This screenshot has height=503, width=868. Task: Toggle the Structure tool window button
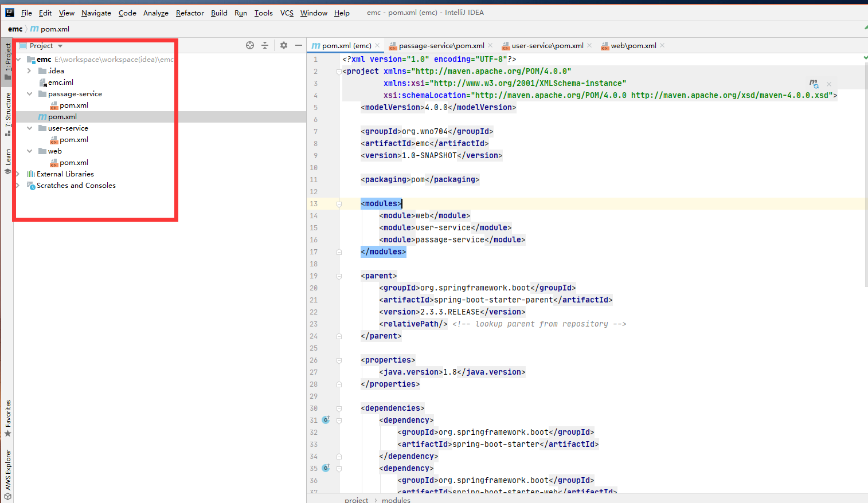click(x=8, y=113)
